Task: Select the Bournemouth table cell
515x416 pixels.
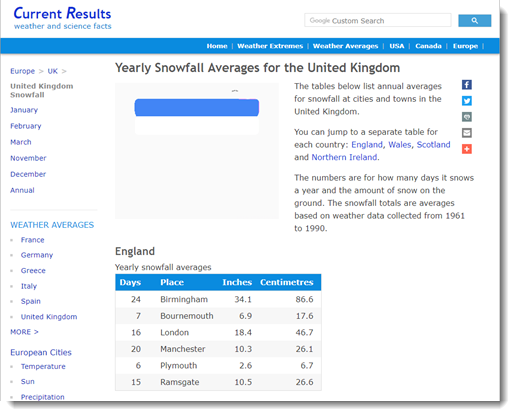Action: 187,316
